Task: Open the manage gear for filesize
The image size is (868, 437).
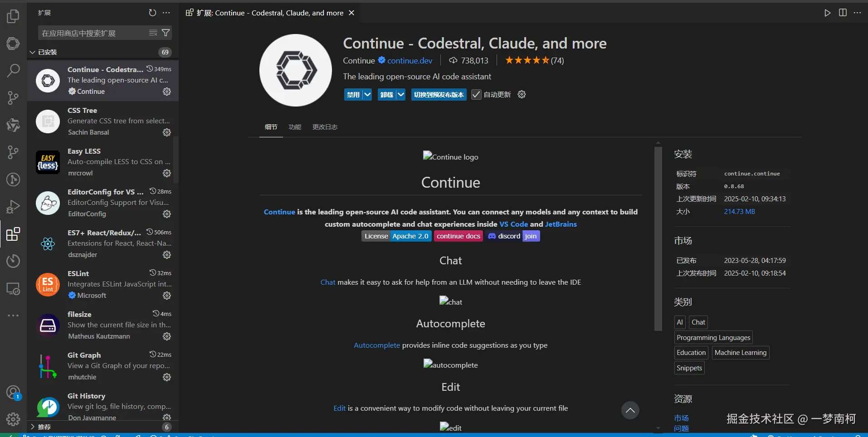Action: click(x=167, y=336)
